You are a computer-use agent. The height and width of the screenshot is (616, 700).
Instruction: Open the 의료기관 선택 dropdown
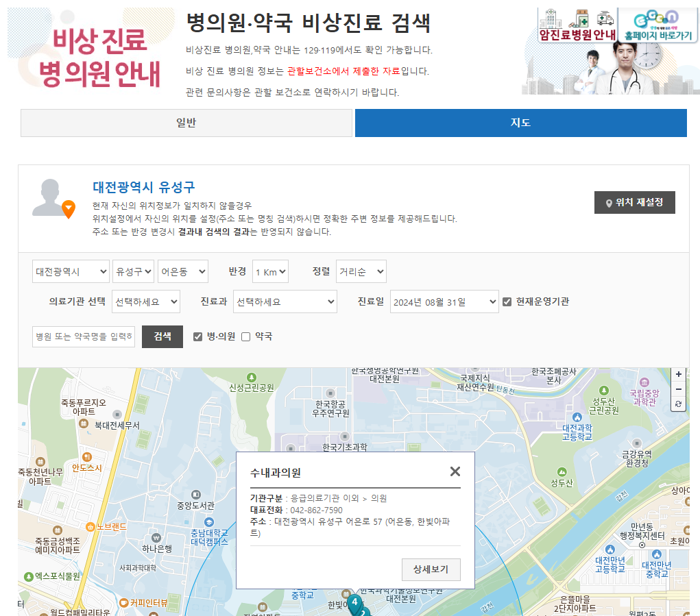(145, 302)
